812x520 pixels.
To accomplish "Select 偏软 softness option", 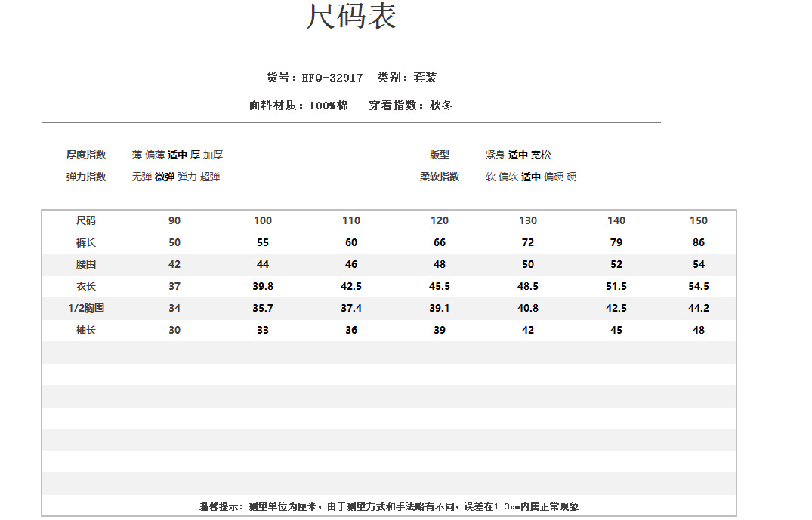I will click(508, 177).
